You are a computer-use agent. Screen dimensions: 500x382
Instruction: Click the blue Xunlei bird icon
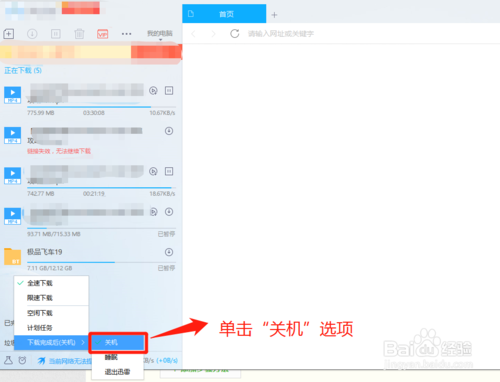click(x=41, y=361)
